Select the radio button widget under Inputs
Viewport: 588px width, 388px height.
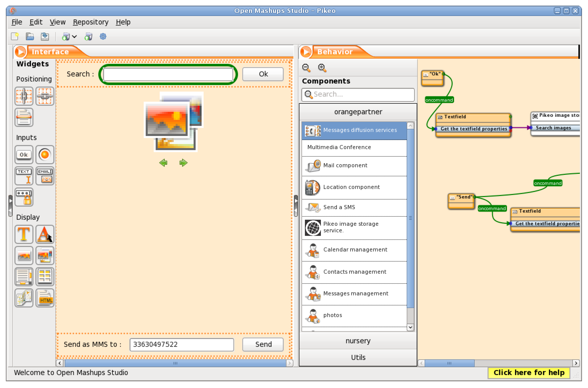45,155
